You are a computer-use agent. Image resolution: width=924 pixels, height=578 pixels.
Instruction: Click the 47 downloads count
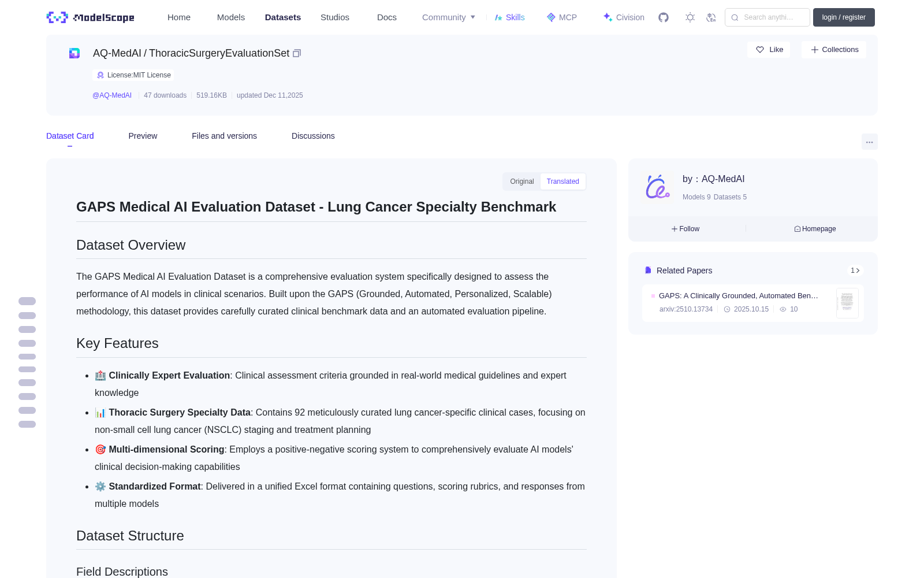[165, 95]
